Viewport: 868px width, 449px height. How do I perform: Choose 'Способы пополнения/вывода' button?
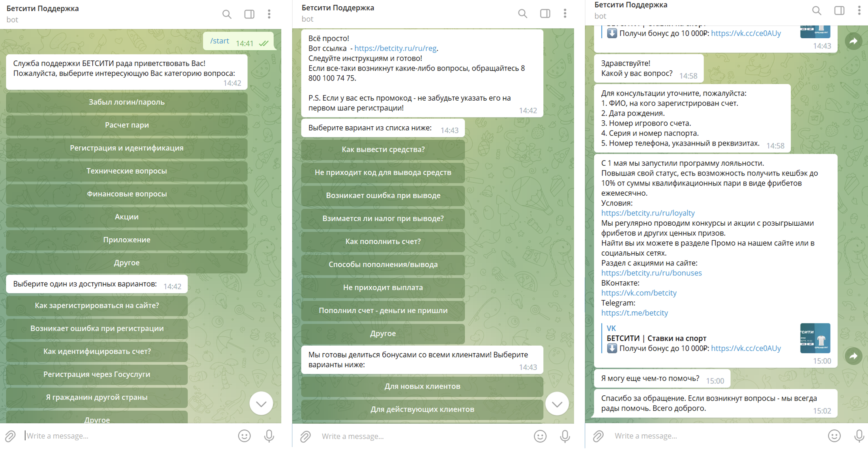tap(383, 264)
